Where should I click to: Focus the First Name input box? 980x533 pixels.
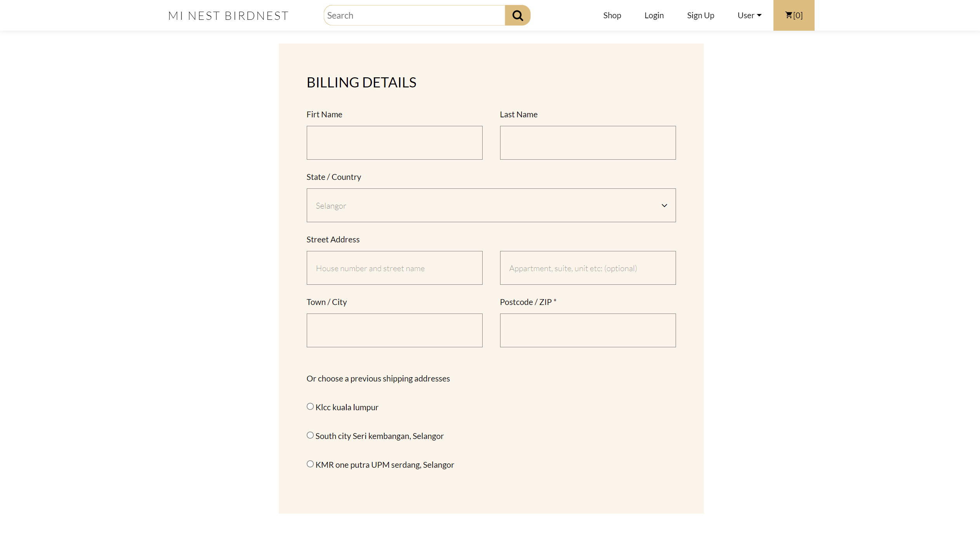pos(394,143)
